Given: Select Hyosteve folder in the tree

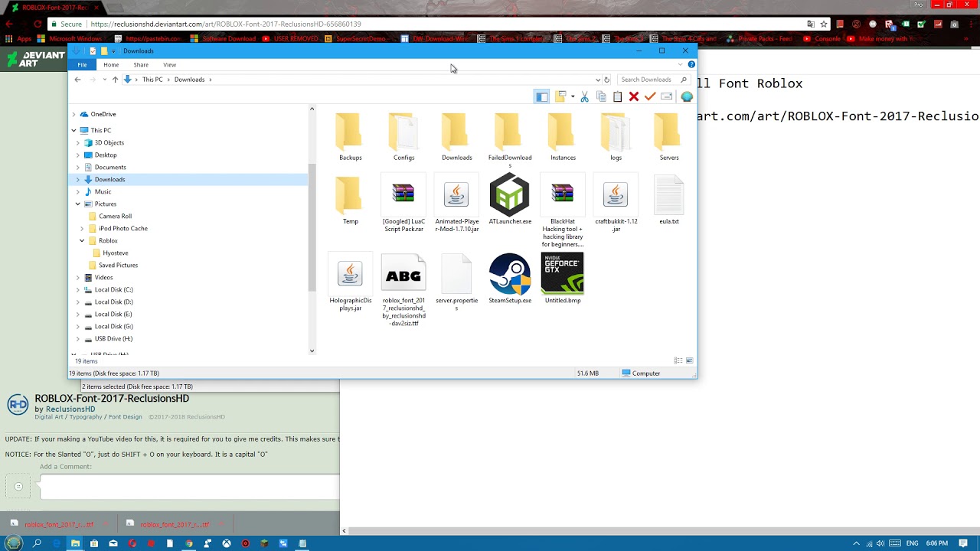Looking at the screenshot, I should [x=116, y=253].
